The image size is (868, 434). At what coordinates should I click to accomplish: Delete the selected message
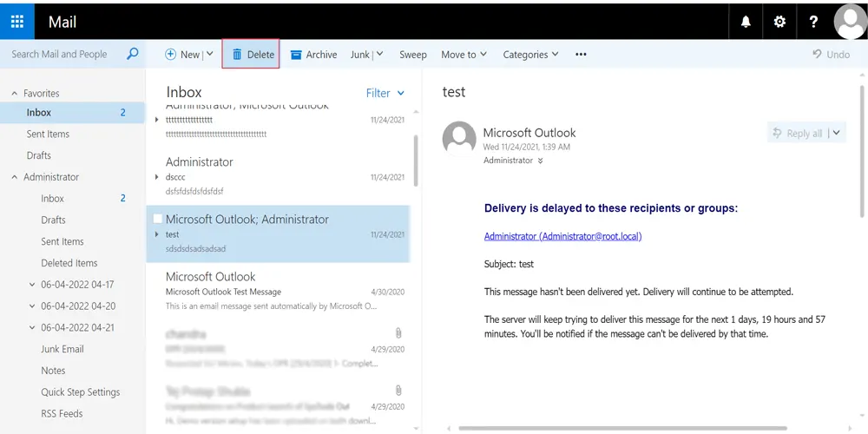pos(252,55)
